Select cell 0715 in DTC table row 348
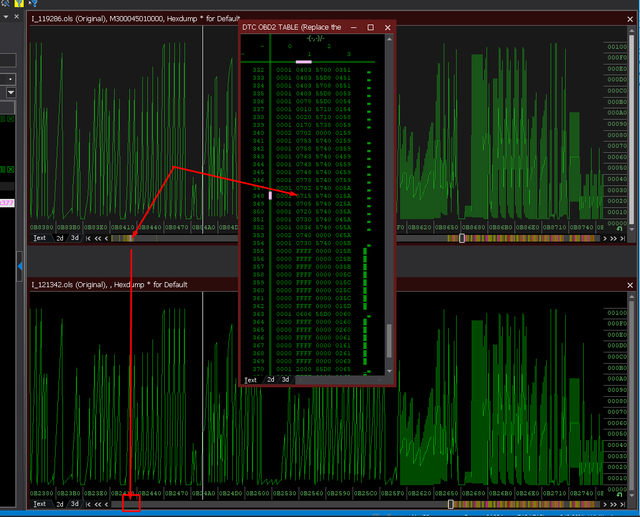The width and height of the screenshot is (640, 517). (x=304, y=196)
